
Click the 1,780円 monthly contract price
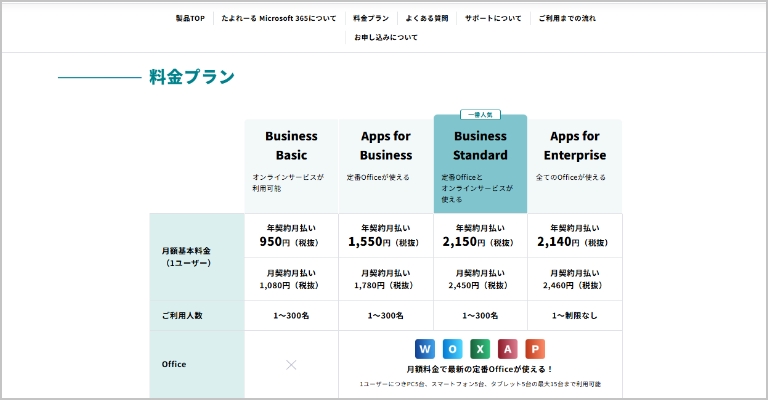pos(384,285)
